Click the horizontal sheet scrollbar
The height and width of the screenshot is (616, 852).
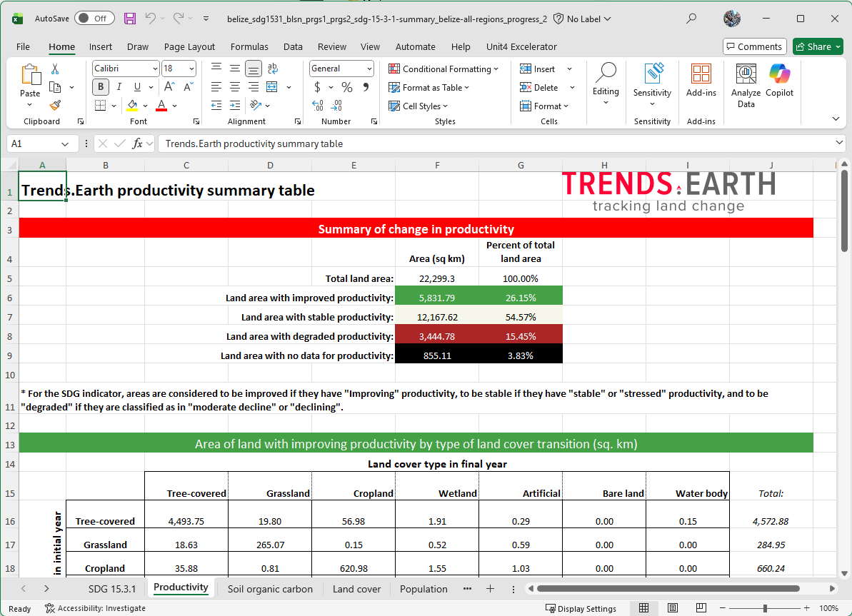668,588
